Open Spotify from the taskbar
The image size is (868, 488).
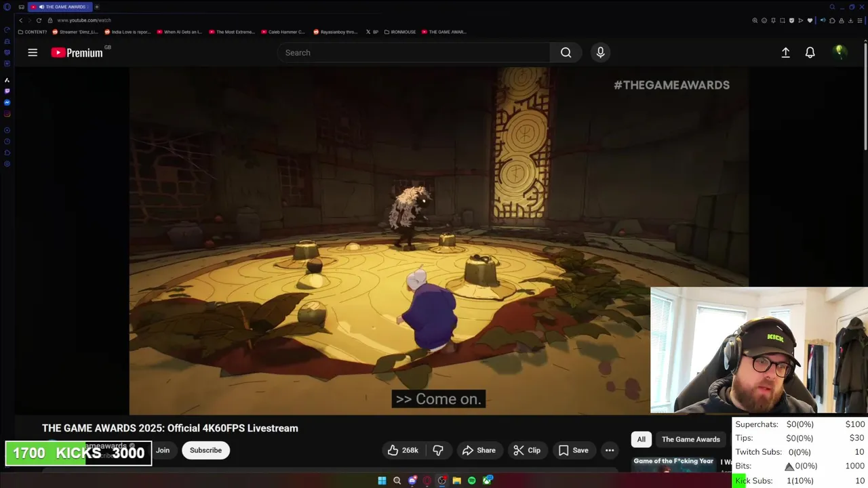click(472, 481)
